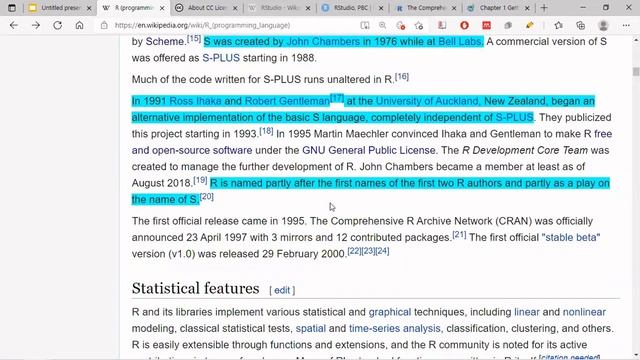640x360 pixels.
Task: Open the tracking prevention cookie icon
Action: point(400,25)
